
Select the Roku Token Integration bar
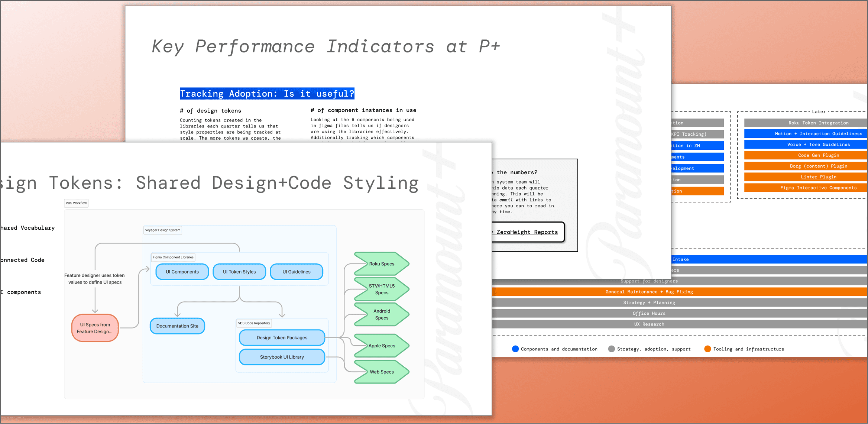(818, 123)
